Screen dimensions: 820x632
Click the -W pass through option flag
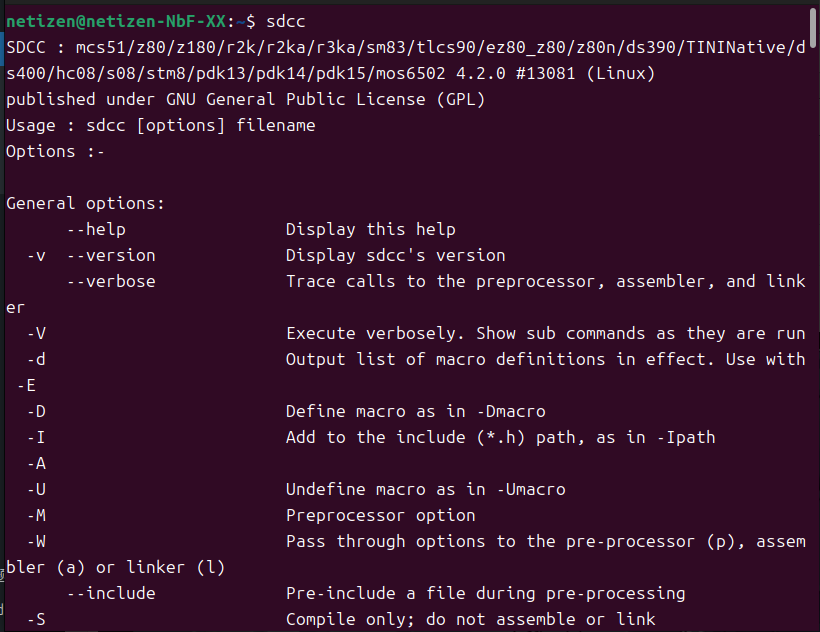(37, 542)
